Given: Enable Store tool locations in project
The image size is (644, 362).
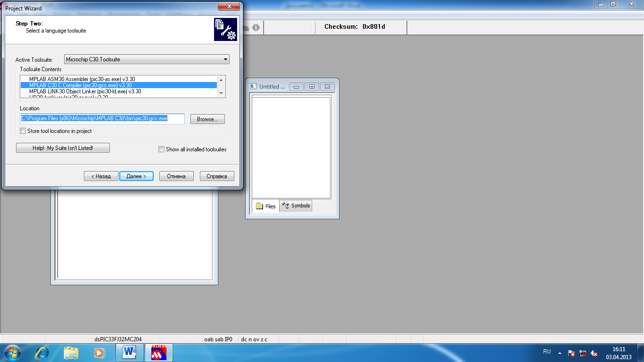Looking at the screenshot, I should pos(23,131).
